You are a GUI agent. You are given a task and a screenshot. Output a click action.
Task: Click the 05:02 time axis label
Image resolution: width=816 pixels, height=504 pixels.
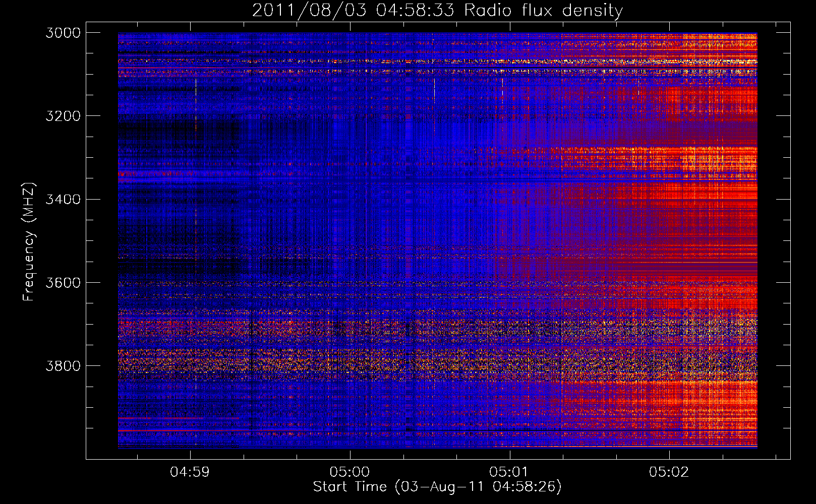[x=669, y=472]
